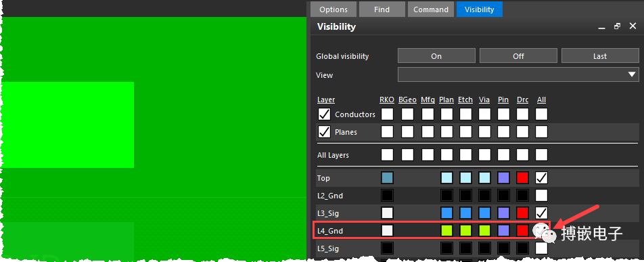The image size is (644, 262).
Task: Click L3_Sig RKO white swatch
Action: pos(388,213)
